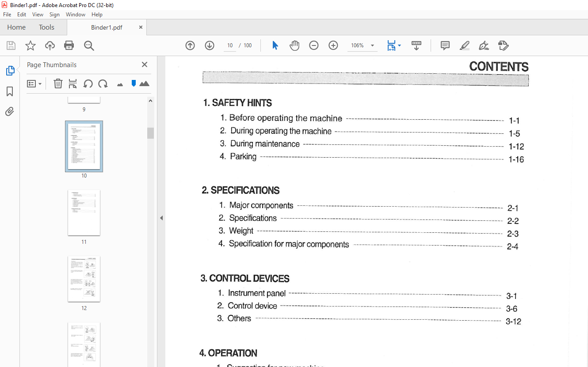Screen dimensions: 588x367
Task: Switch to the Home tab
Action: 16,27
